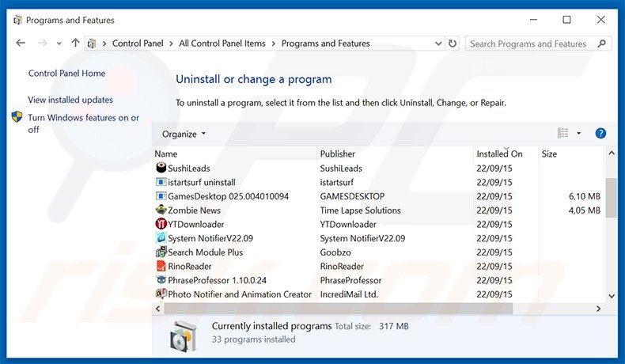
Task: Open the recent locations dropdown arrow
Action: click(x=59, y=44)
